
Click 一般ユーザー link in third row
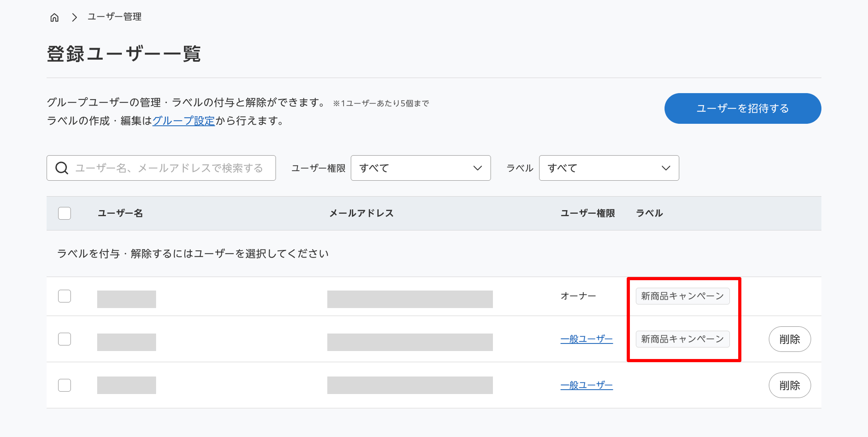586,385
